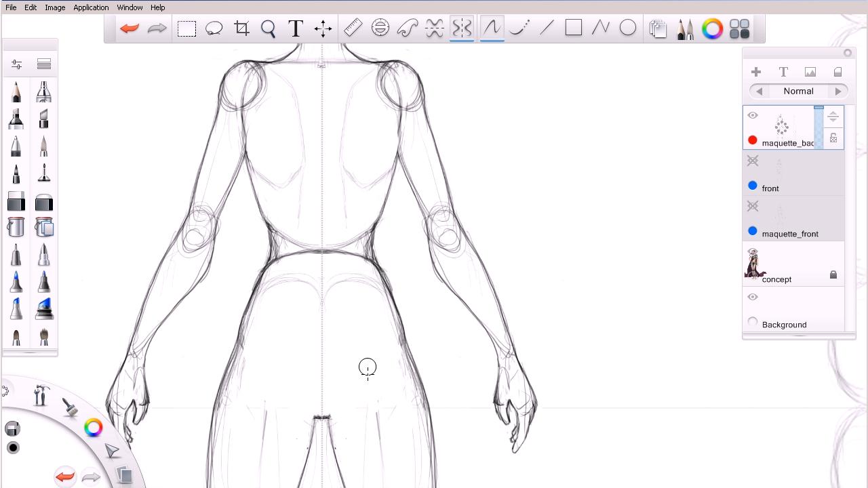Select the Predictive Stroke tool

coord(519,28)
